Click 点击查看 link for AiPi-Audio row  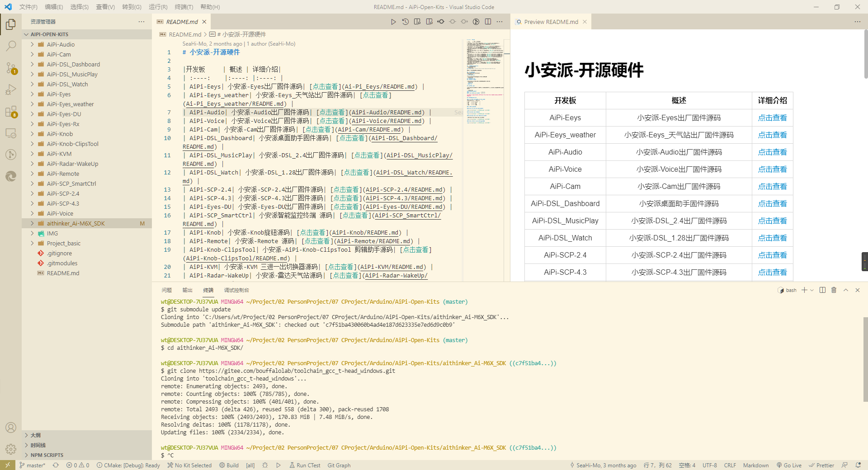point(772,152)
